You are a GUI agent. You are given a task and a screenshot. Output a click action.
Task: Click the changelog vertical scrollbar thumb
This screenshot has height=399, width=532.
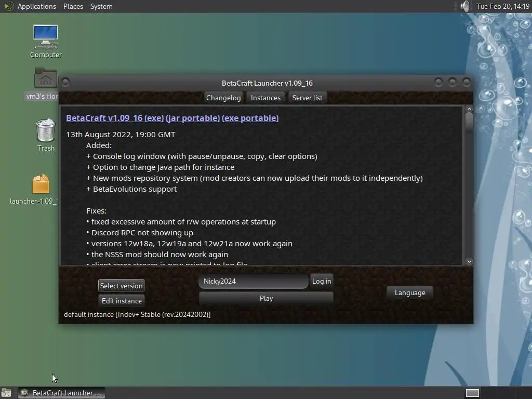pos(469,123)
